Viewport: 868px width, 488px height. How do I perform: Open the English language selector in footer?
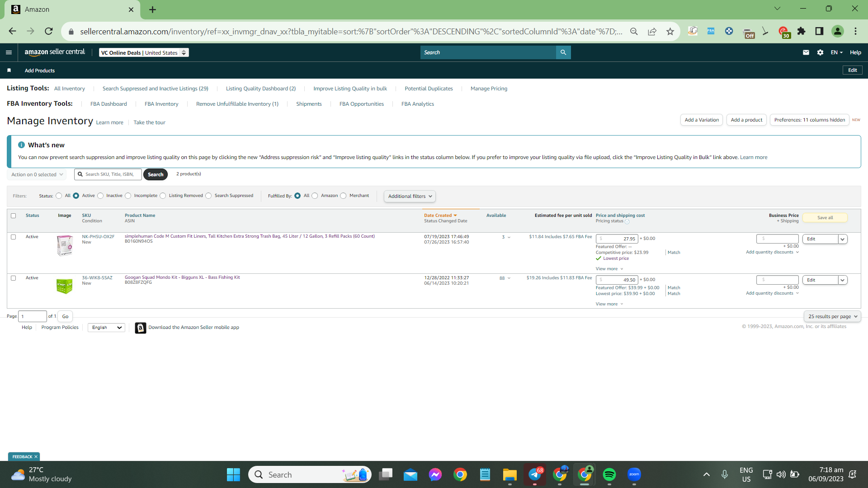(x=107, y=328)
